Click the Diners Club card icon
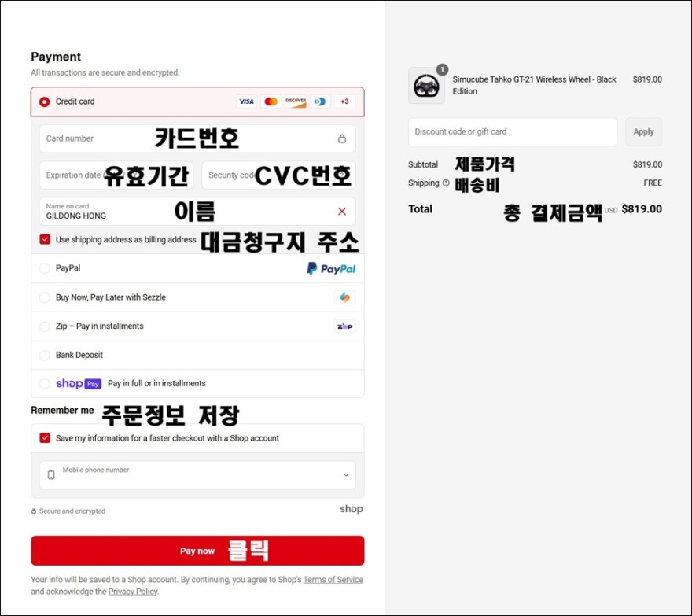Image resolution: width=692 pixels, height=616 pixels. click(x=320, y=101)
